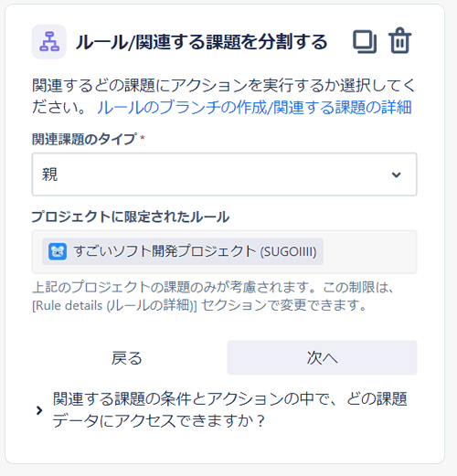Duplicate this branch component
Image resolution: width=457 pixels, height=476 pixels.
click(x=365, y=42)
